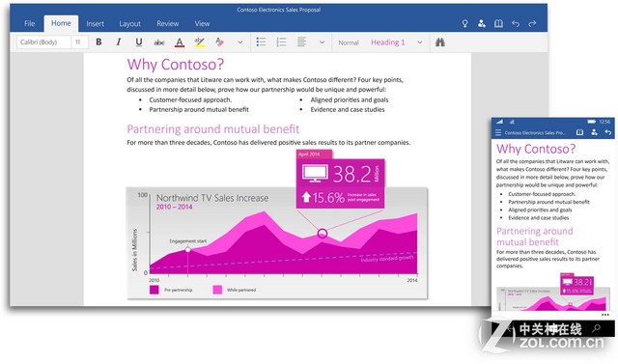Insert a bulleted list
The width and height of the screenshot is (618, 364).
coord(261,42)
